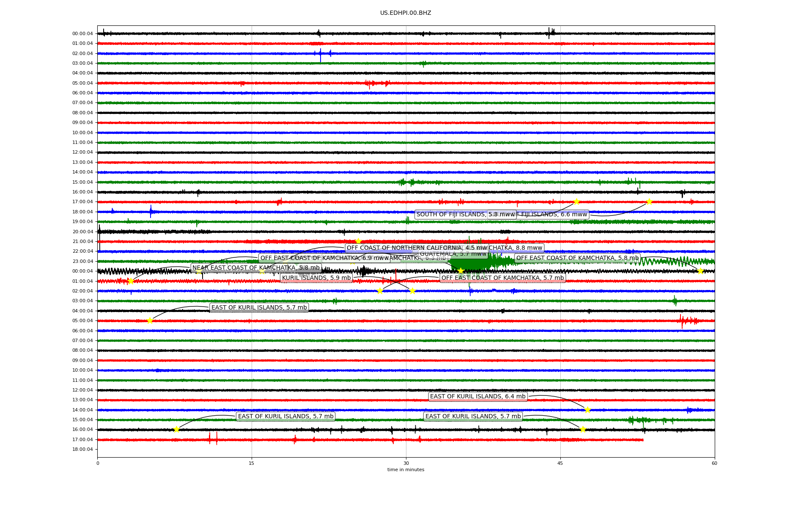Click the KURIL ISLANDS, 5.9 mb annotation
The image size is (812, 508).
(x=316, y=278)
